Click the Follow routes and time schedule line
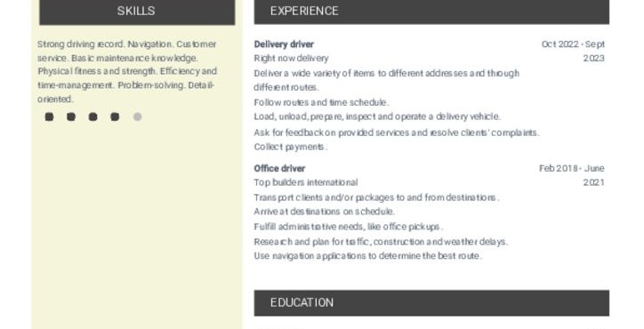The height and width of the screenshot is (329, 644). coord(321,102)
